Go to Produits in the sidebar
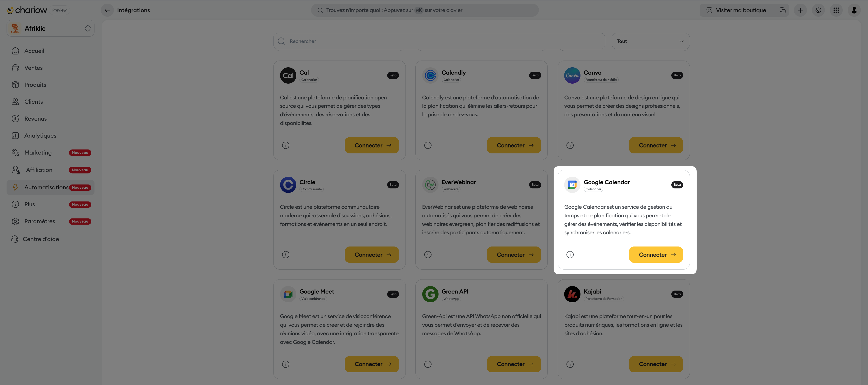The width and height of the screenshot is (868, 385). [x=35, y=85]
